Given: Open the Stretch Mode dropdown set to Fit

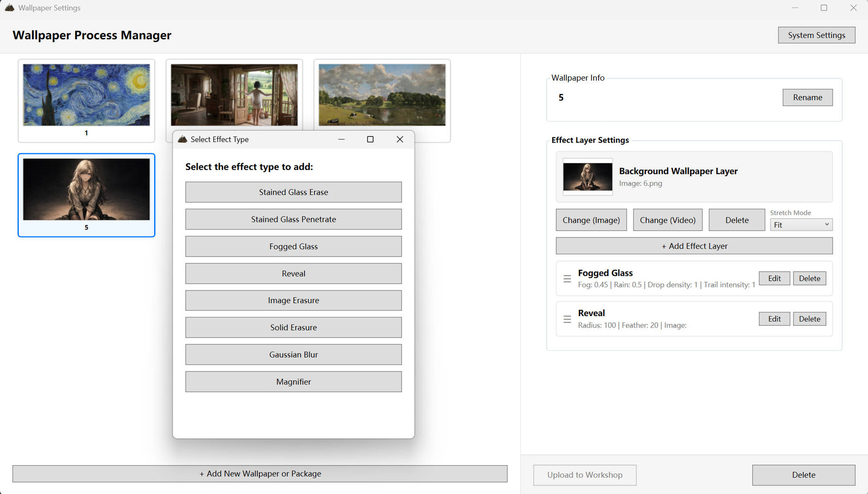Looking at the screenshot, I should point(801,224).
